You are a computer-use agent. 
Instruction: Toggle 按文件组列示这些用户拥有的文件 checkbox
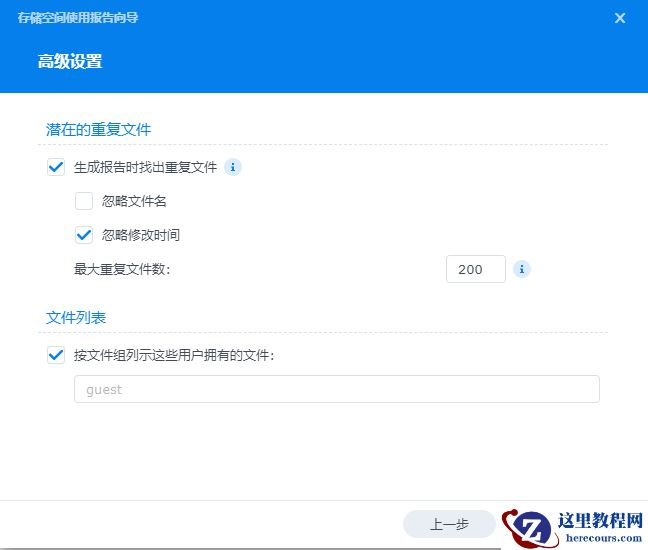tap(56, 355)
